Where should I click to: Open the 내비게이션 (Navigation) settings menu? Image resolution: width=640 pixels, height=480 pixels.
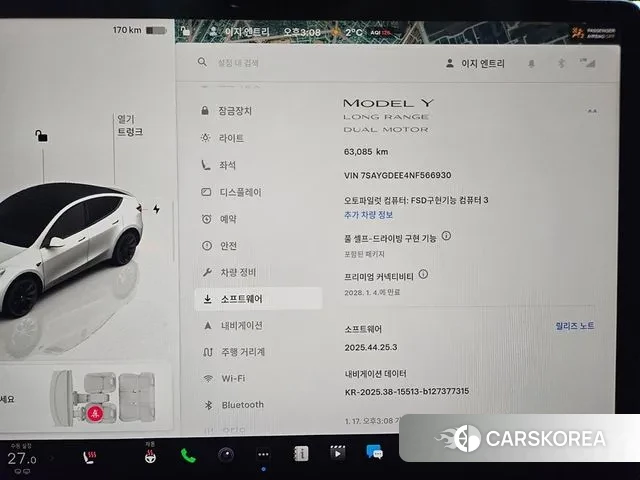[x=233, y=325]
